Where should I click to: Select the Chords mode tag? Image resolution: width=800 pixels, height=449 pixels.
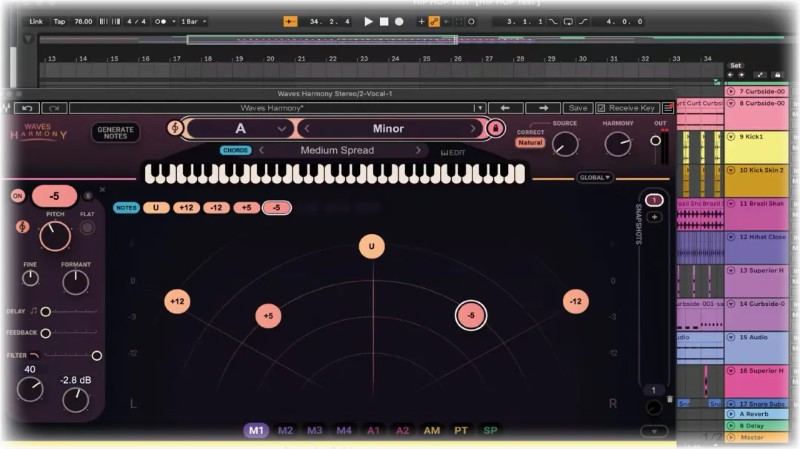(235, 151)
